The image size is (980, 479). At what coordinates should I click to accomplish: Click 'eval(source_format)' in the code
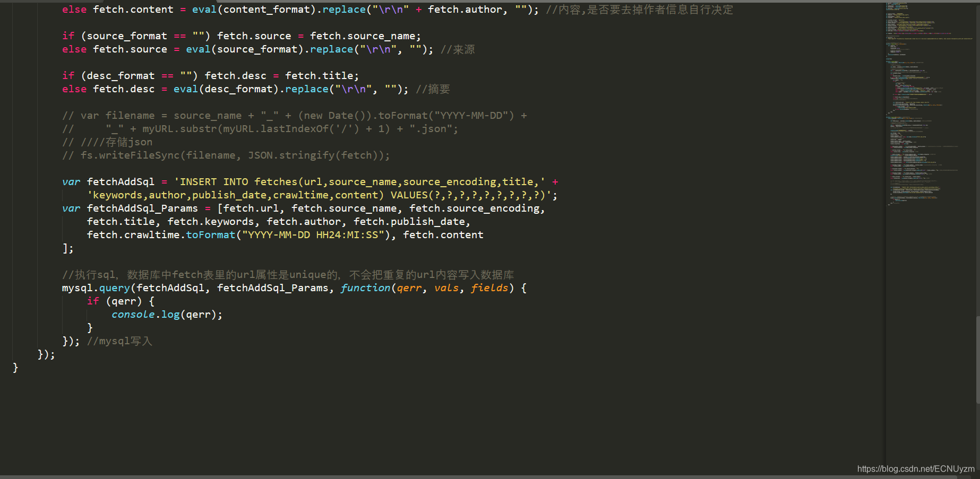coord(245,49)
